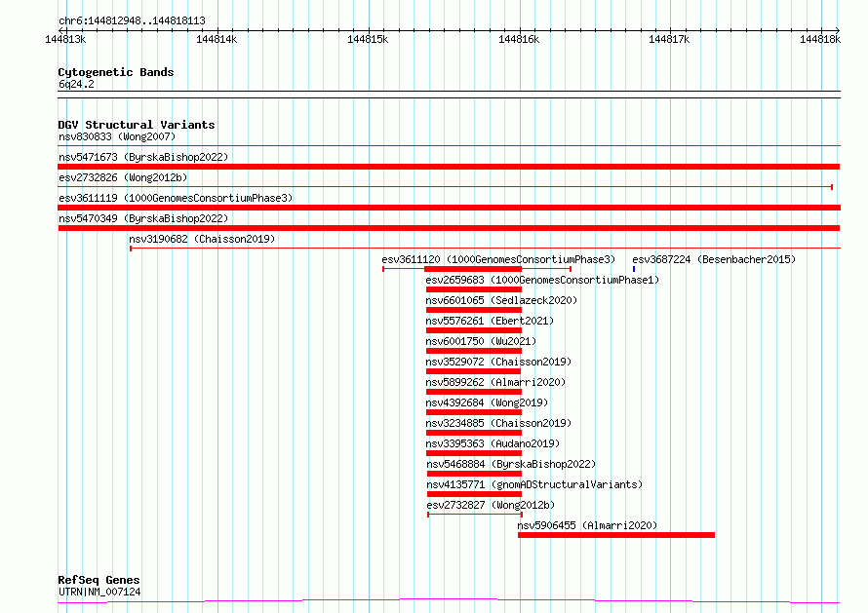
Task: Select nsv3395363 (Audano2019) label
Action: pyautogui.click(x=493, y=443)
